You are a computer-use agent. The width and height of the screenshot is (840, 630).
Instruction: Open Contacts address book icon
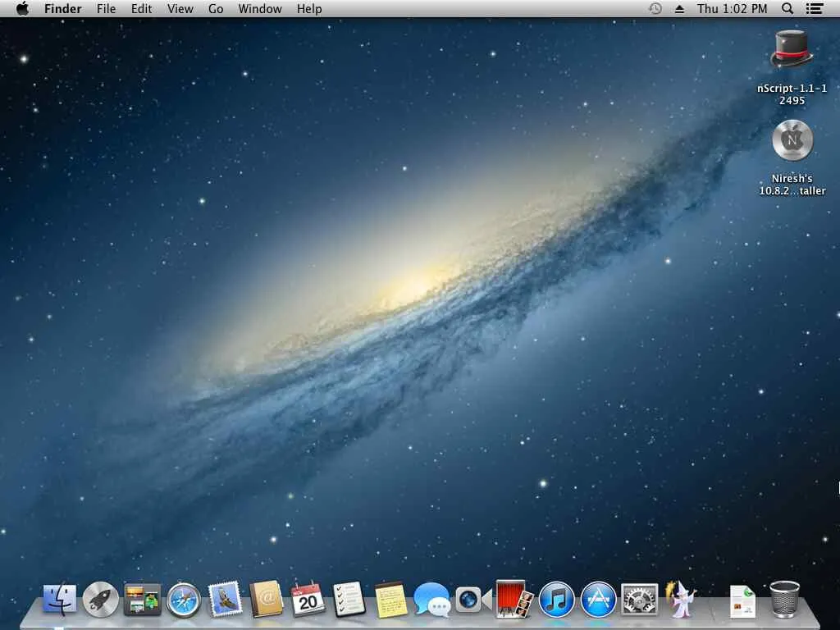coord(266,598)
